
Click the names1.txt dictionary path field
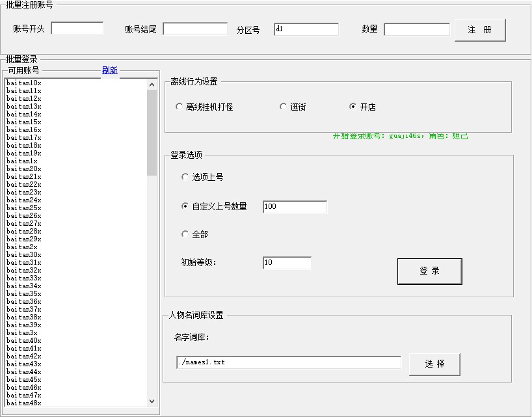tap(289, 362)
